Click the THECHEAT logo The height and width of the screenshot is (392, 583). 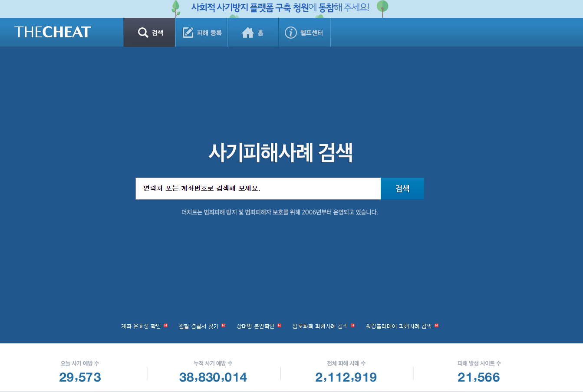click(52, 31)
